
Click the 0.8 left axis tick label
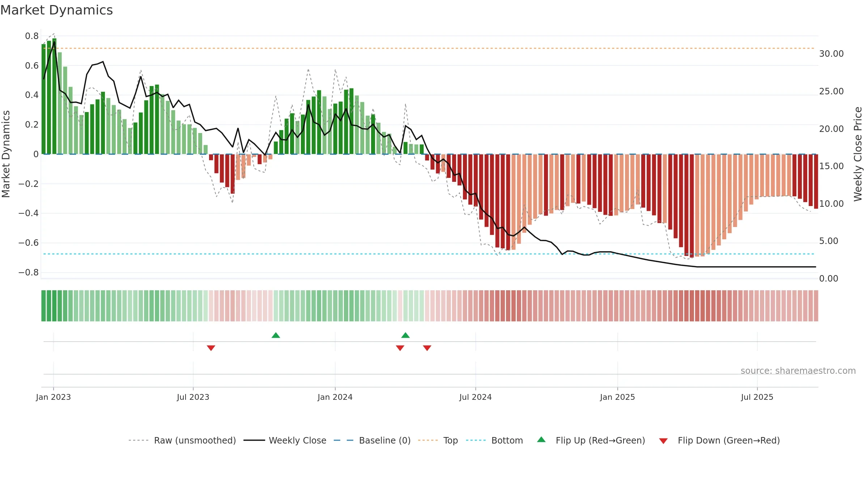point(32,36)
